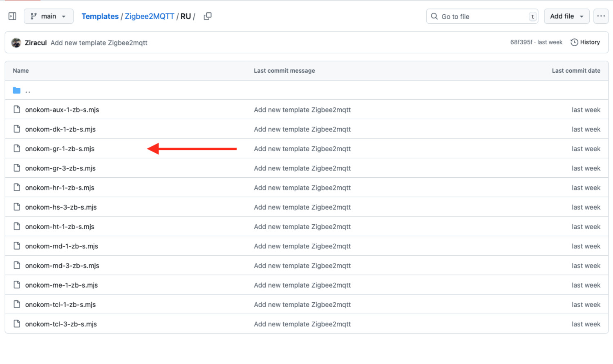Open onokom-gr-1-zb-s.mjs file

(x=60, y=149)
